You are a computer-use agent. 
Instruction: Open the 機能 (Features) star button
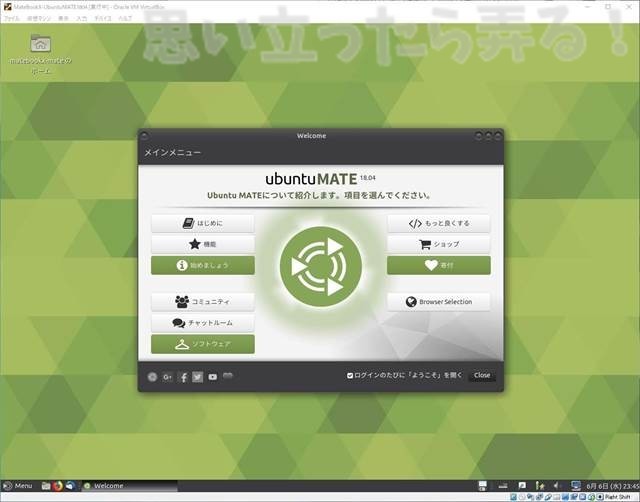(x=203, y=244)
